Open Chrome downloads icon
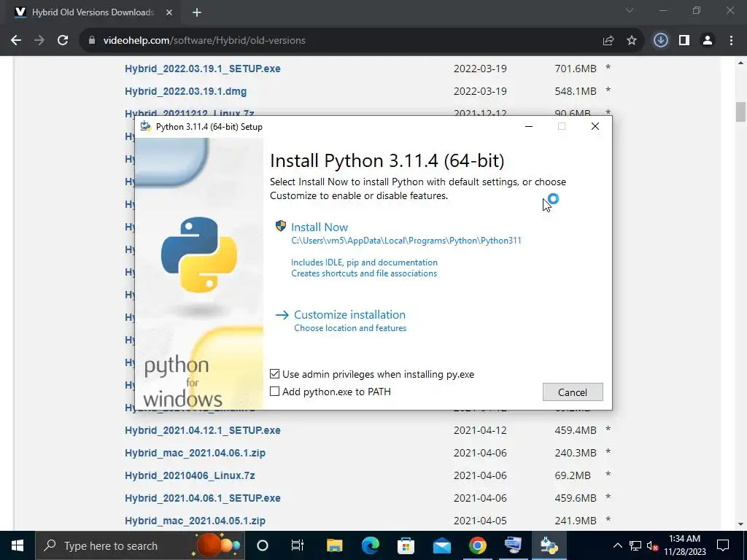 coord(660,41)
